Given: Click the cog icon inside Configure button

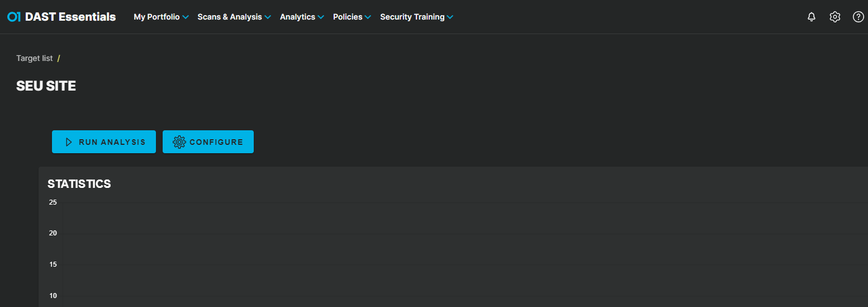Looking at the screenshot, I should click(179, 142).
